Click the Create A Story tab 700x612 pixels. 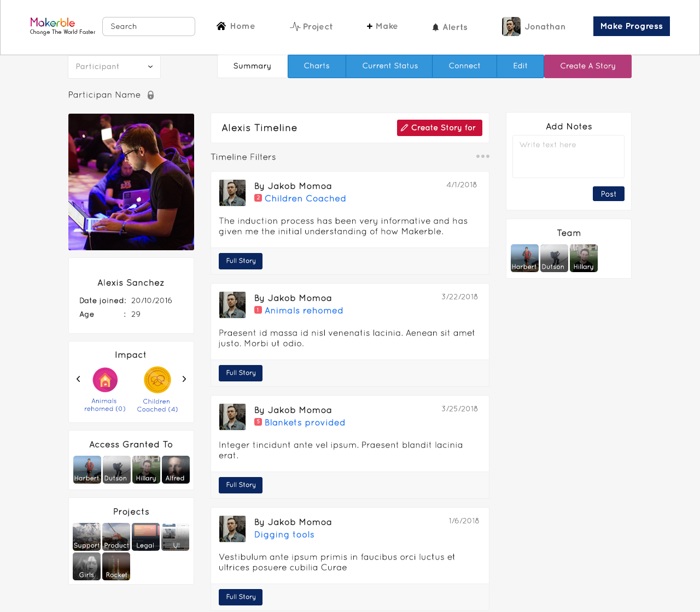pyautogui.click(x=588, y=66)
